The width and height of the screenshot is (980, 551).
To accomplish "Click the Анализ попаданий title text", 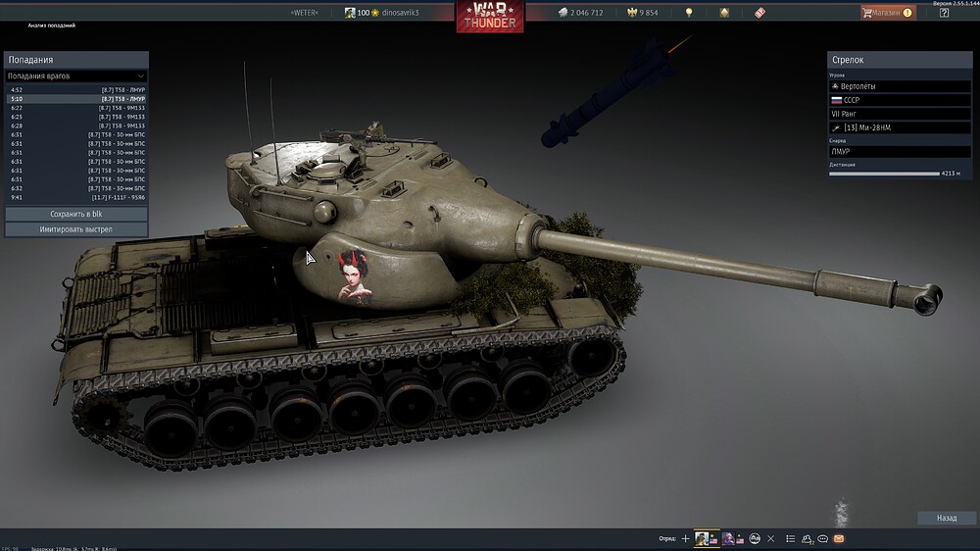I will point(51,25).
